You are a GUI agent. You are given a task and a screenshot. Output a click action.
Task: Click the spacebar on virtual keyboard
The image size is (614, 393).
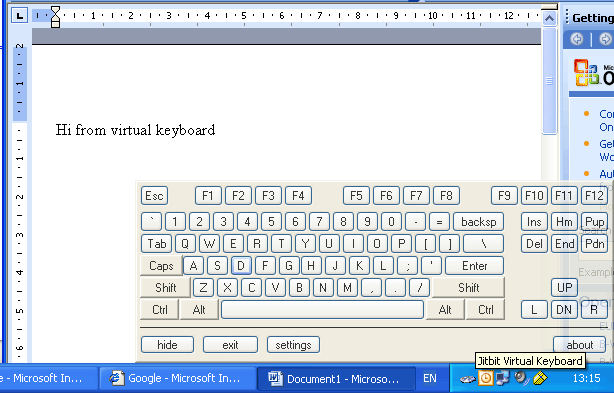pos(322,310)
